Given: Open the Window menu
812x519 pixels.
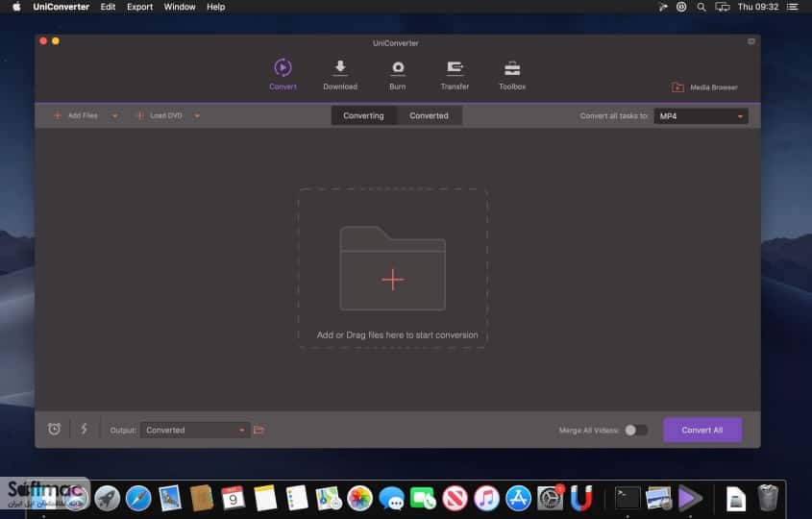Looking at the screenshot, I should coord(180,7).
